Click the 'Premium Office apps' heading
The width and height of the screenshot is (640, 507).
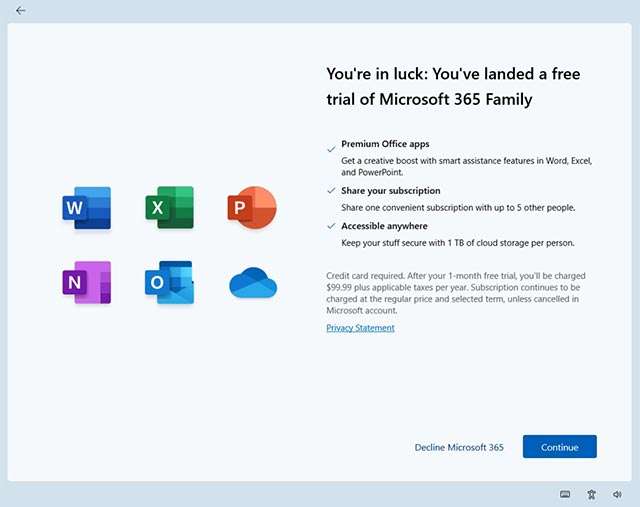(385, 144)
